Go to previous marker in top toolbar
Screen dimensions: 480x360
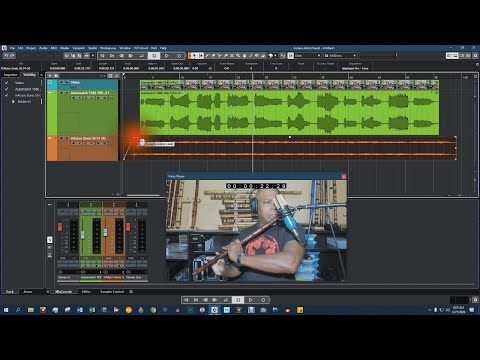102,56
